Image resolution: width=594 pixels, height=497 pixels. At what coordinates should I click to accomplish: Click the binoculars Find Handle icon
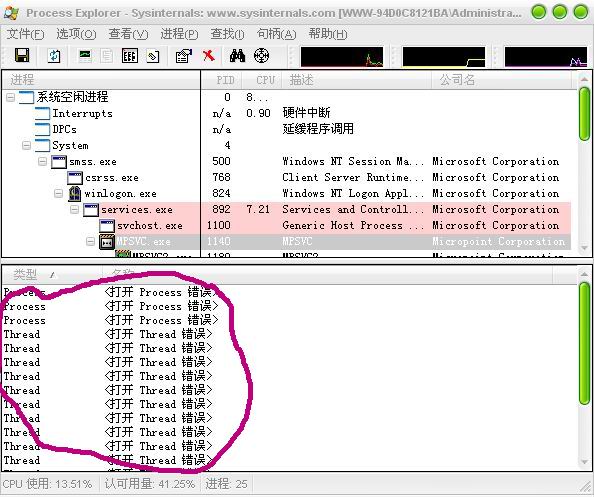(x=238, y=56)
